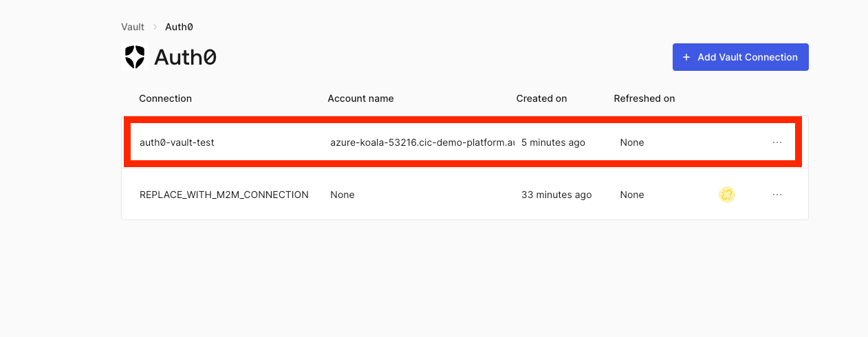Open the REPLACE_WITH_M2M_CONNECTION connection

[x=224, y=195]
